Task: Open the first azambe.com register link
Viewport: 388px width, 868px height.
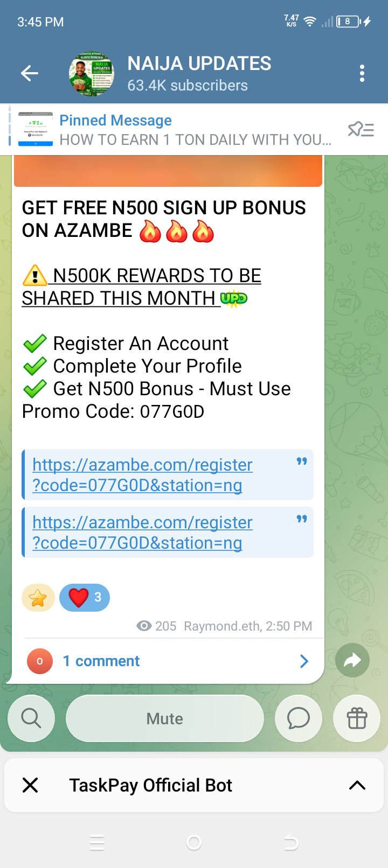Action: tap(142, 475)
